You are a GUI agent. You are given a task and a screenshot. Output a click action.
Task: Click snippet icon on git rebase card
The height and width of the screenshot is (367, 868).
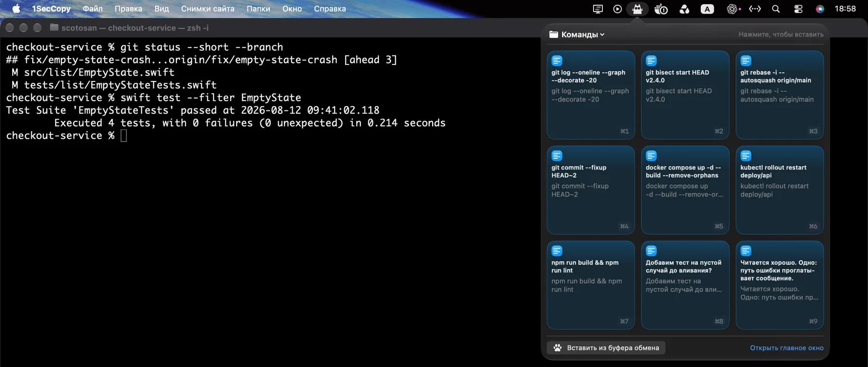[x=746, y=61]
